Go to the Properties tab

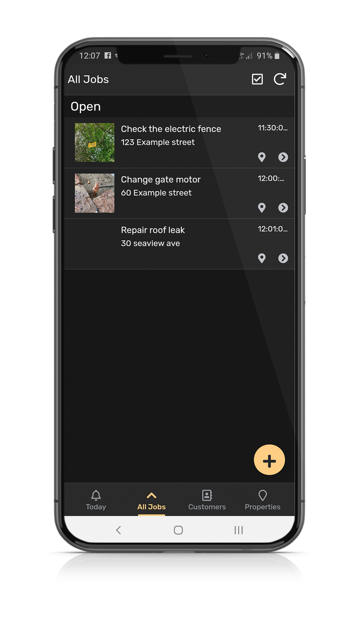pyautogui.click(x=262, y=500)
